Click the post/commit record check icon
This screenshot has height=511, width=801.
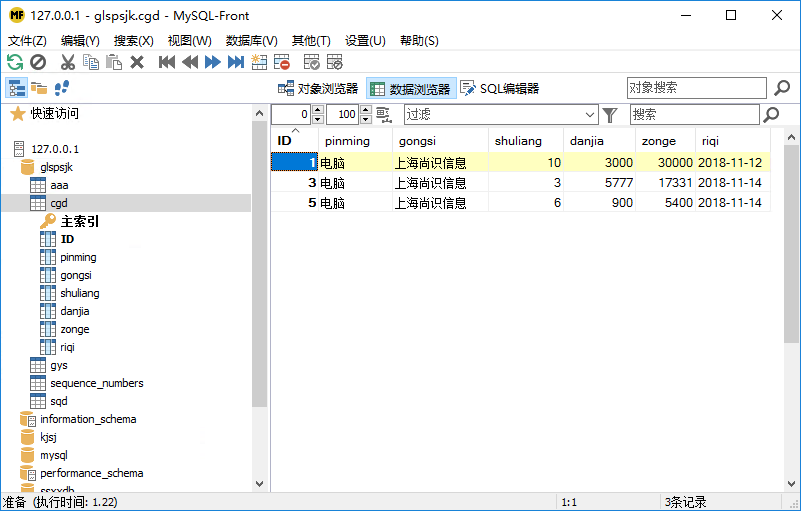(311, 62)
